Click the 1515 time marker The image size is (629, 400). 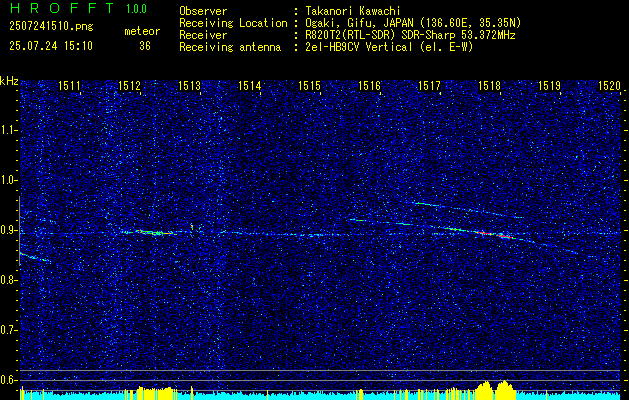(309, 85)
